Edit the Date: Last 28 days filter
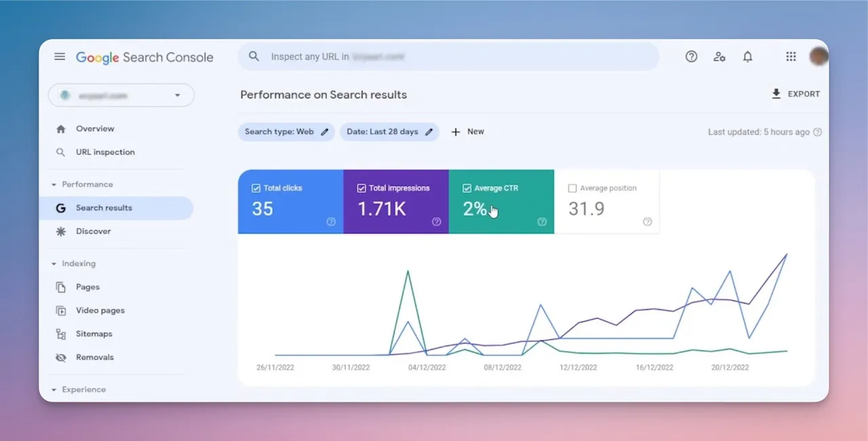Screen dimensions: 868x441 tap(389, 132)
